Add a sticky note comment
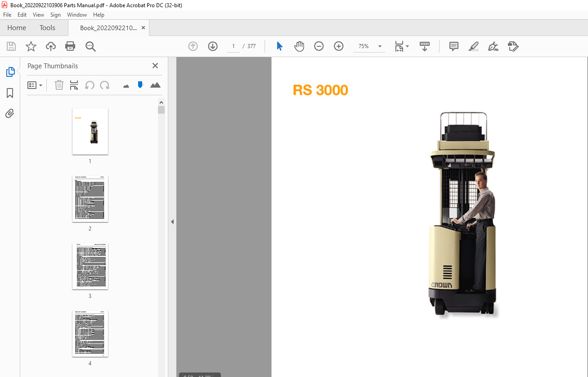588x377 pixels. click(x=454, y=46)
